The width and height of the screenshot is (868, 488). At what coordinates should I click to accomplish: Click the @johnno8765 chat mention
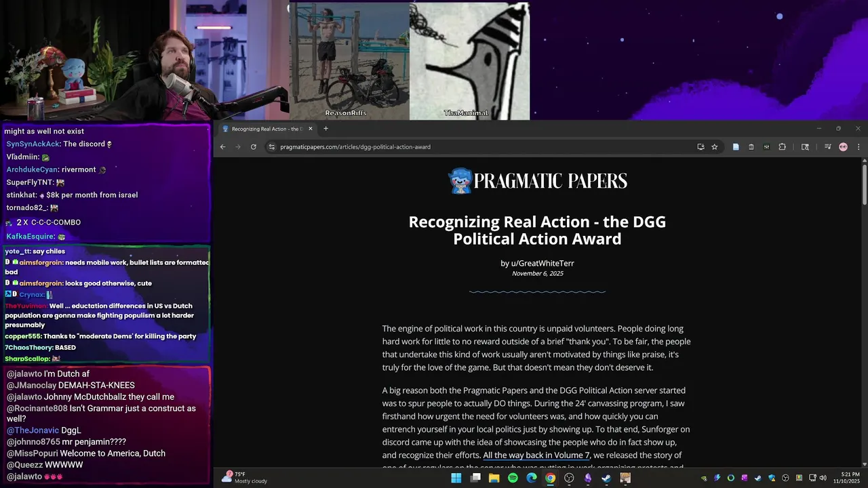click(33, 442)
